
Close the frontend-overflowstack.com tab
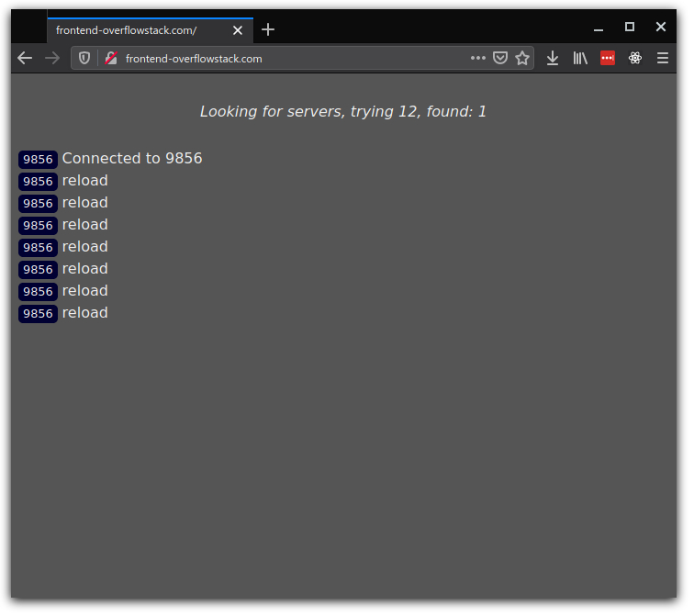pos(238,30)
